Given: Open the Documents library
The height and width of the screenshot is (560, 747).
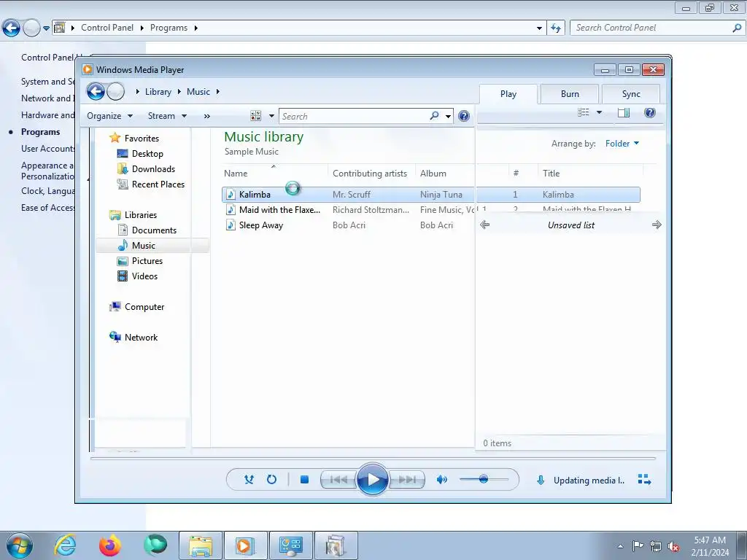Looking at the screenshot, I should pos(154,230).
